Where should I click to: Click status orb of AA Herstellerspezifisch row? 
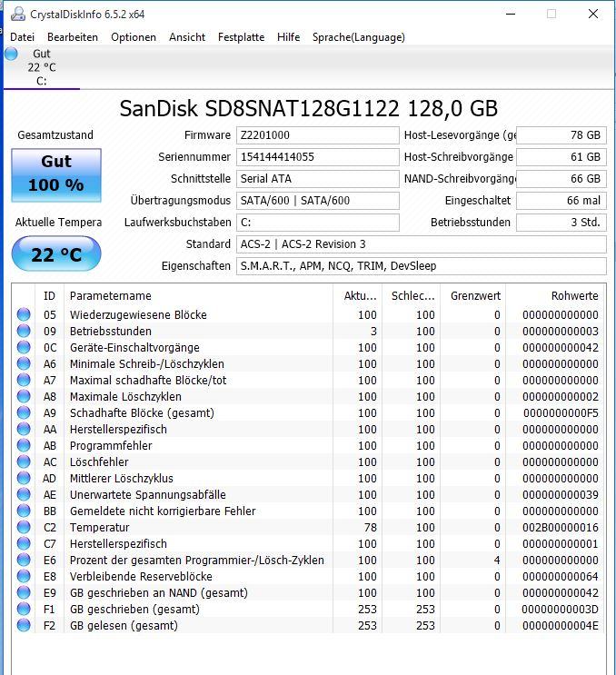(24, 429)
